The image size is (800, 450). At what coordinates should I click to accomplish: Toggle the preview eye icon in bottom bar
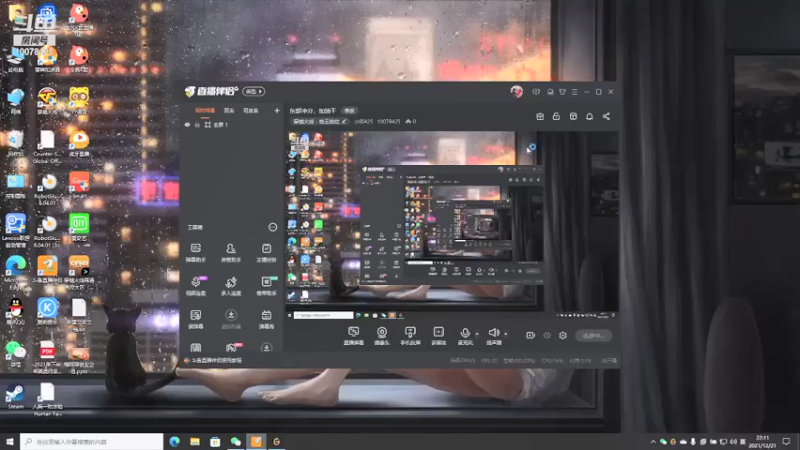pos(546,335)
